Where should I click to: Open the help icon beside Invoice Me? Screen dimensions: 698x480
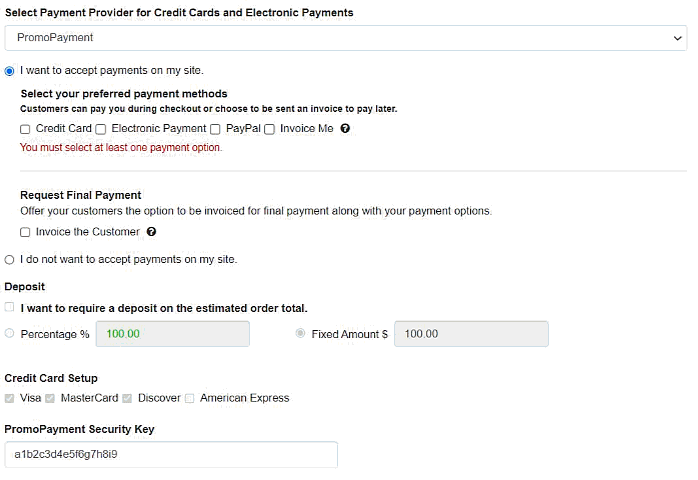pos(345,129)
